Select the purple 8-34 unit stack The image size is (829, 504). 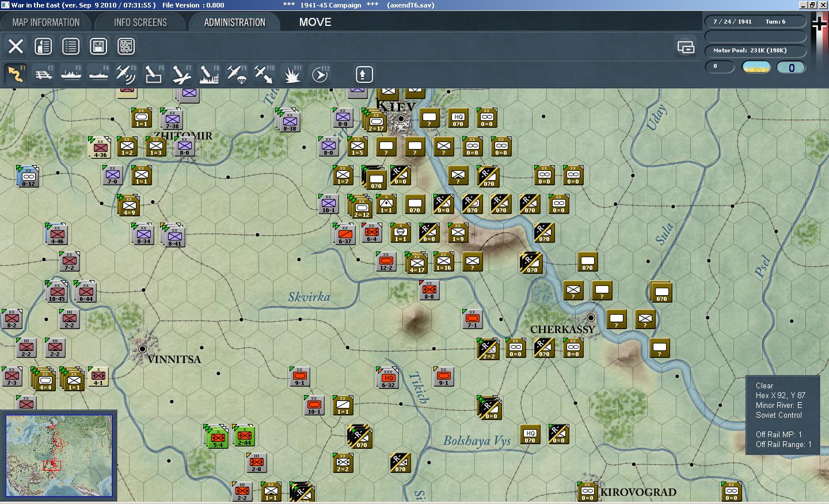point(143,234)
